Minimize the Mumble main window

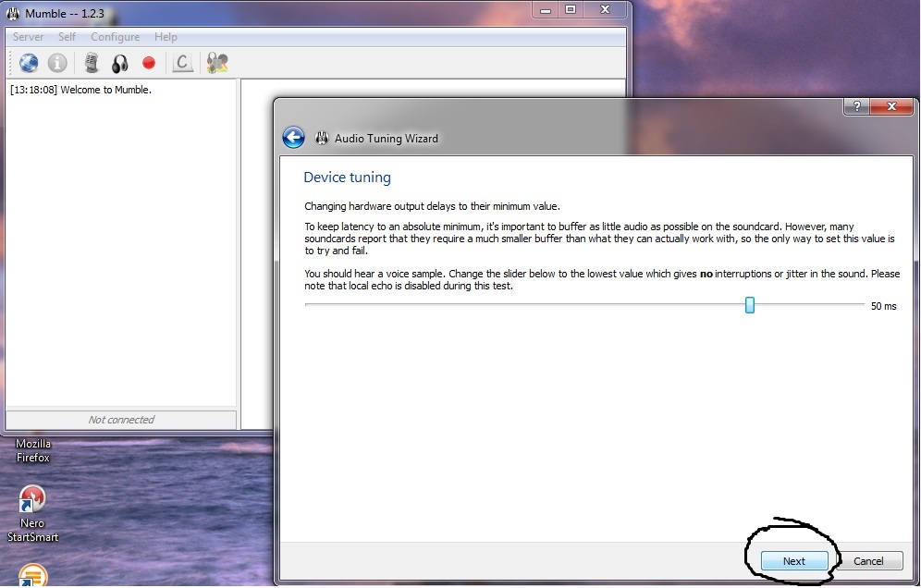point(545,10)
